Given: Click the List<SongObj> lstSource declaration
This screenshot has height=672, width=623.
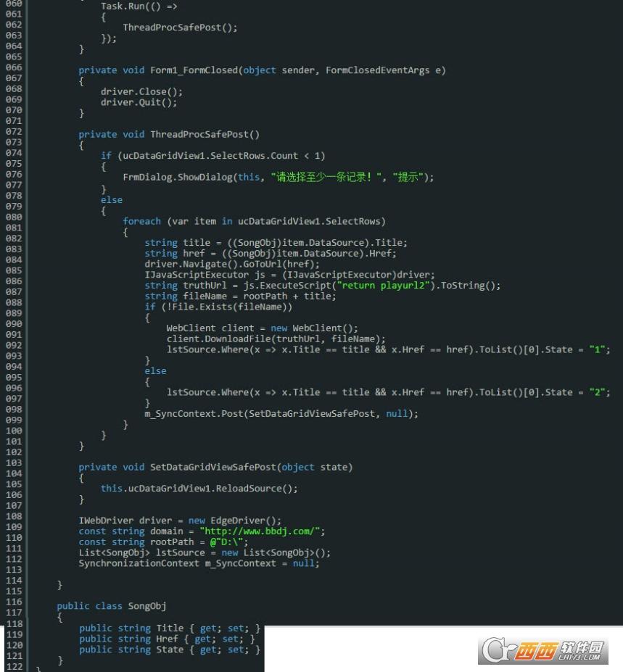Looking at the screenshot, I should click(x=205, y=553).
